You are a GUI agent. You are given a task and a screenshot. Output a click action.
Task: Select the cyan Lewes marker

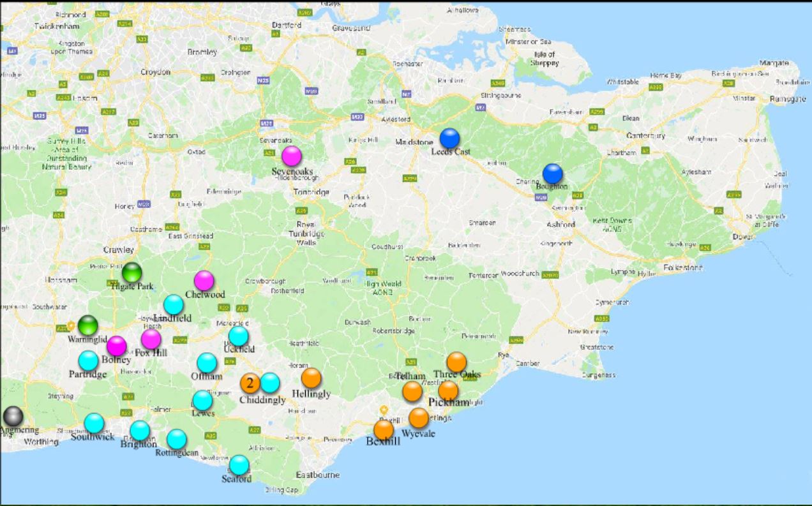click(202, 401)
